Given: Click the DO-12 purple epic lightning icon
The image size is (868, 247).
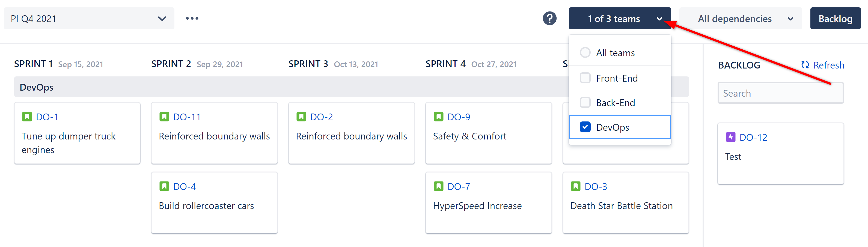Looking at the screenshot, I should [730, 137].
